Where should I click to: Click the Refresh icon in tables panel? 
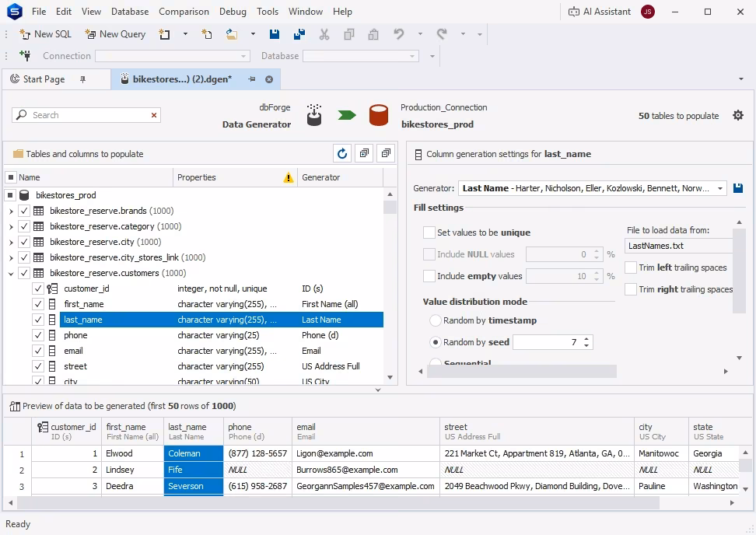(342, 154)
